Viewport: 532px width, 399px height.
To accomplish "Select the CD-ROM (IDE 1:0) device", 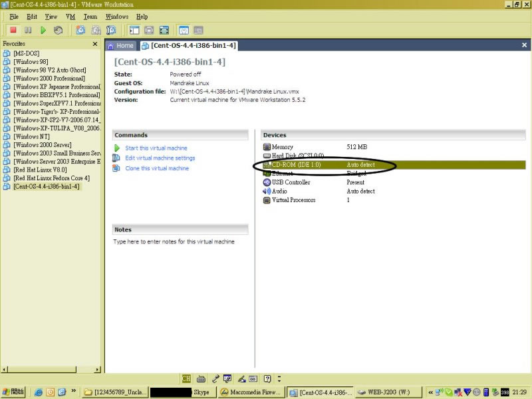I will [394, 165].
